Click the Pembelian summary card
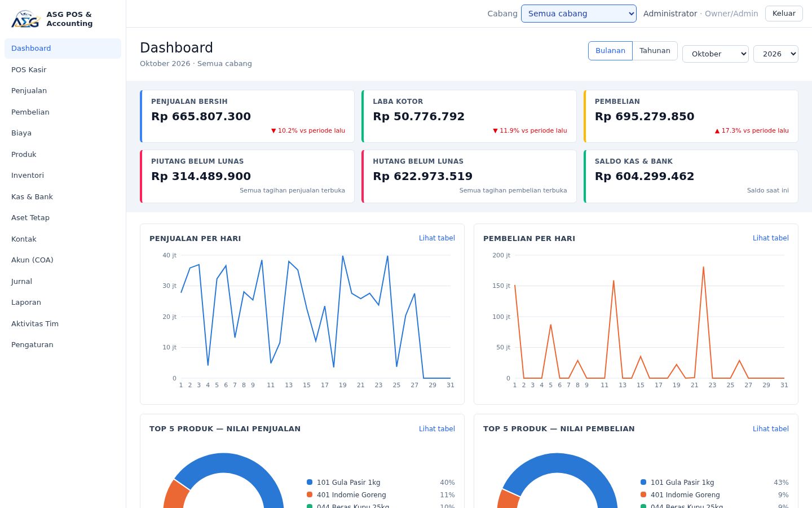812x508 pixels. [691, 116]
